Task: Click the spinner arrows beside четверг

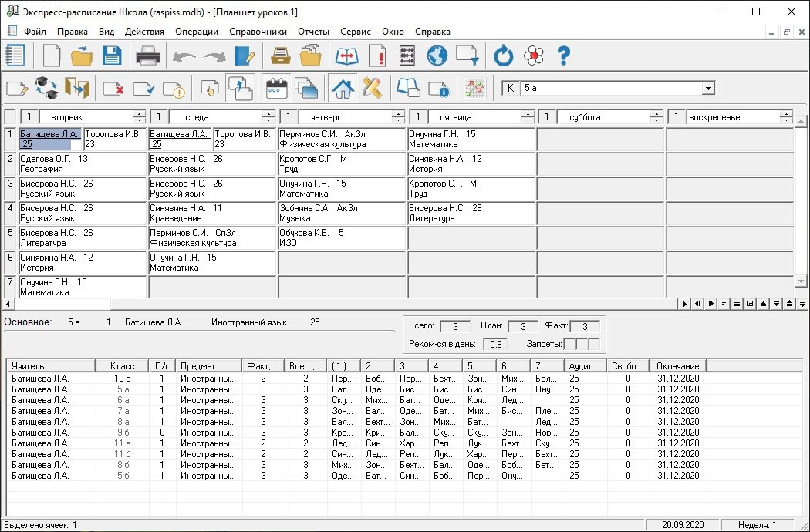Action: pos(398,117)
